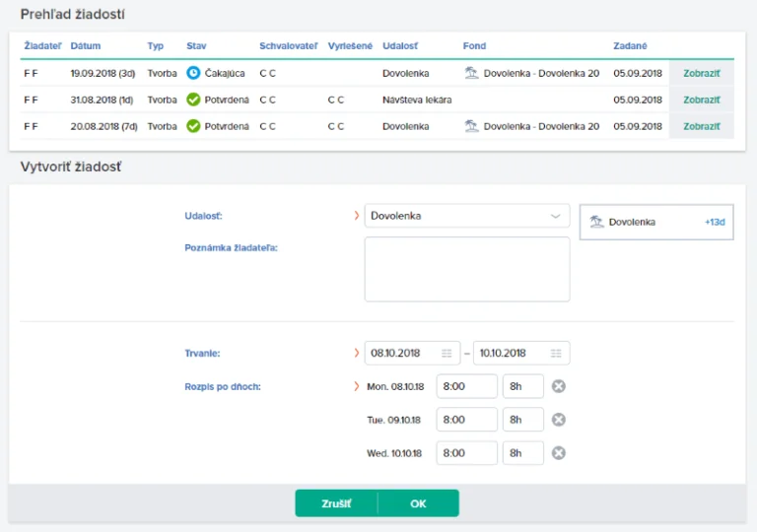Open Zobraziť for the 20.08.2018 request

tap(701, 126)
